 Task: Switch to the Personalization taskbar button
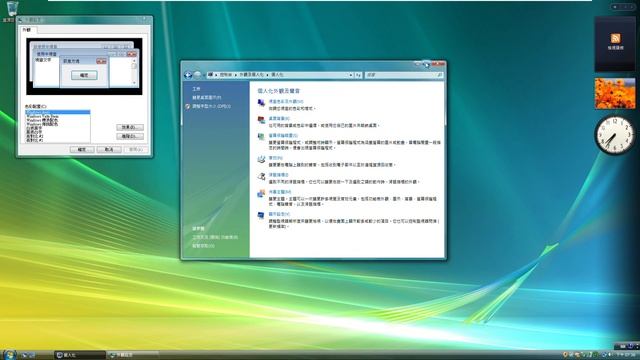(x=80, y=355)
